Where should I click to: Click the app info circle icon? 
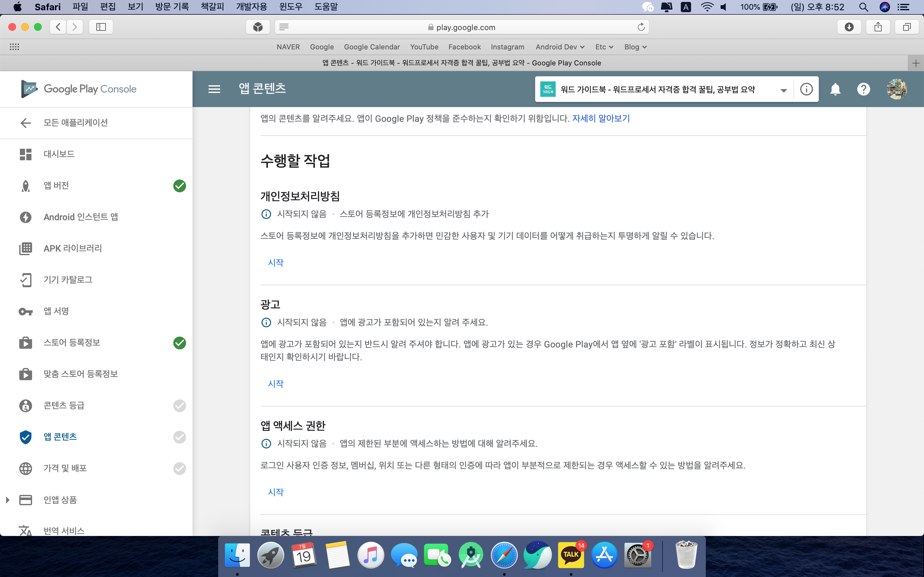click(x=806, y=89)
